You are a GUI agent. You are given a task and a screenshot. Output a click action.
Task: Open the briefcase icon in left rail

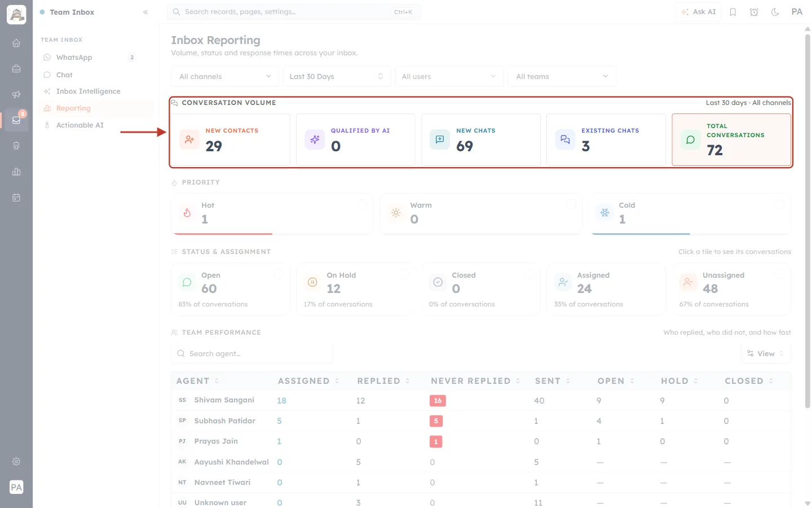16,69
